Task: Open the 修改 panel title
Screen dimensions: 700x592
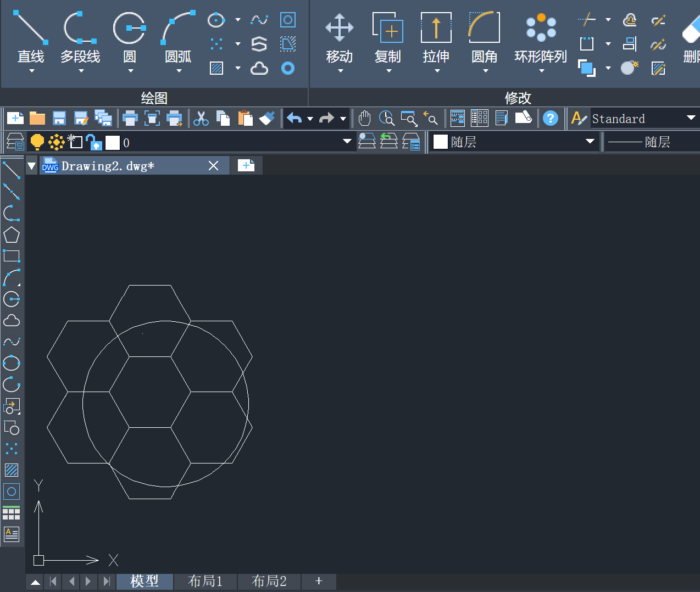Action: point(518,98)
